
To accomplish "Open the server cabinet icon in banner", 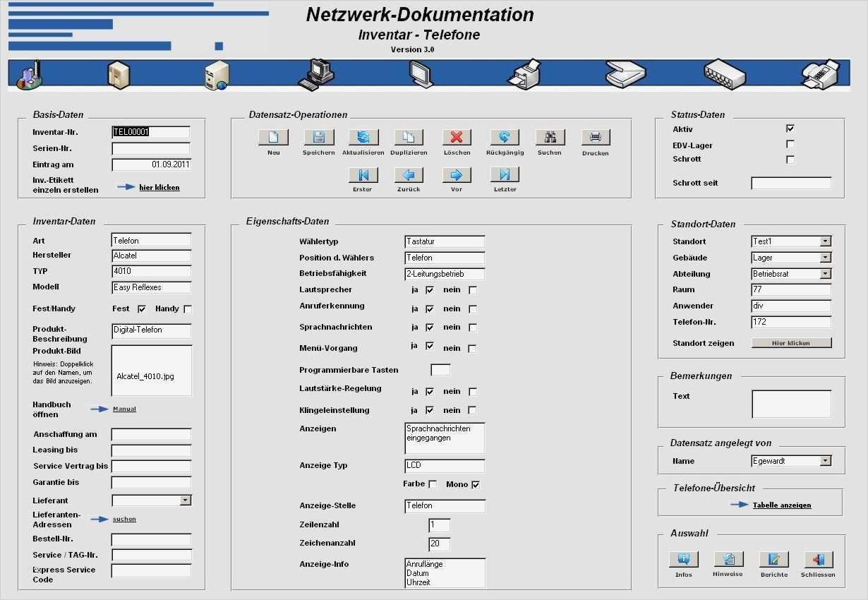I will (119, 75).
